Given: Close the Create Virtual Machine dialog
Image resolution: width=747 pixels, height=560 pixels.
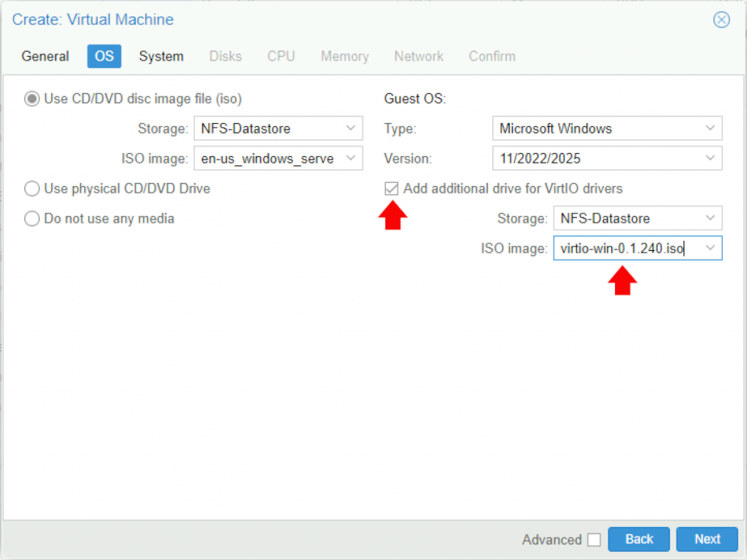Looking at the screenshot, I should [721, 20].
